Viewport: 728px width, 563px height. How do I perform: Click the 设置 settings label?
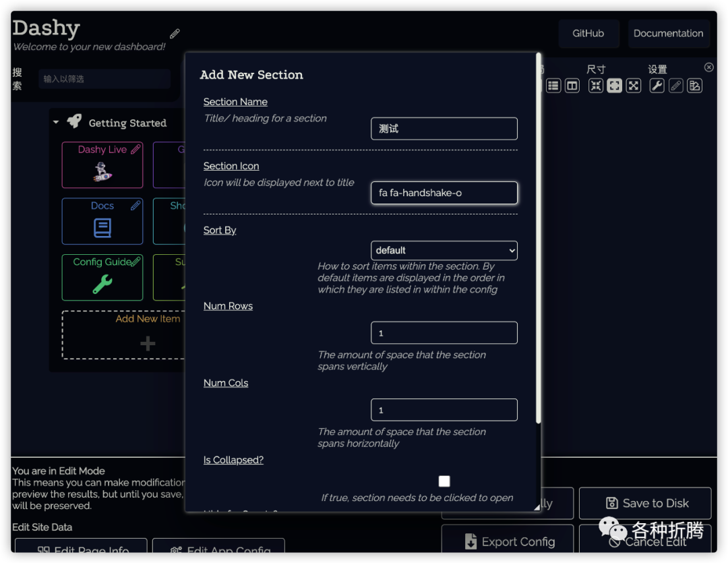click(657, 69)
